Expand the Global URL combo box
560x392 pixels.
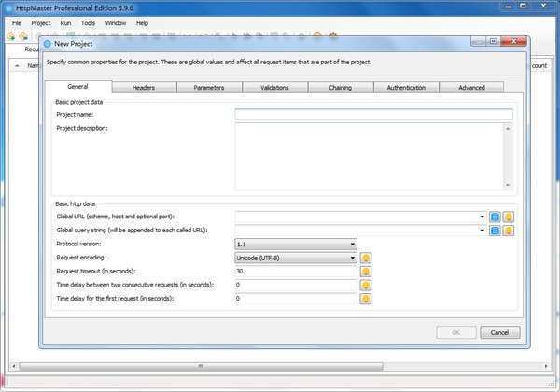pyautogui.click(x=482, y=217)
